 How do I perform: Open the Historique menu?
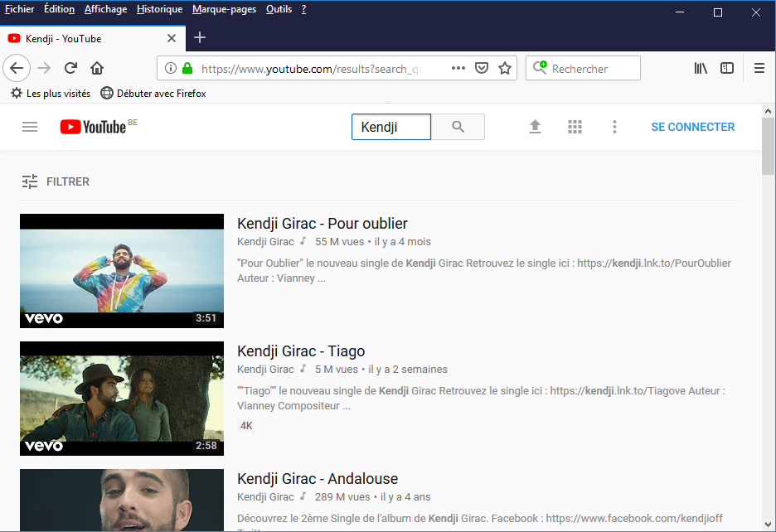pos(159,9)
